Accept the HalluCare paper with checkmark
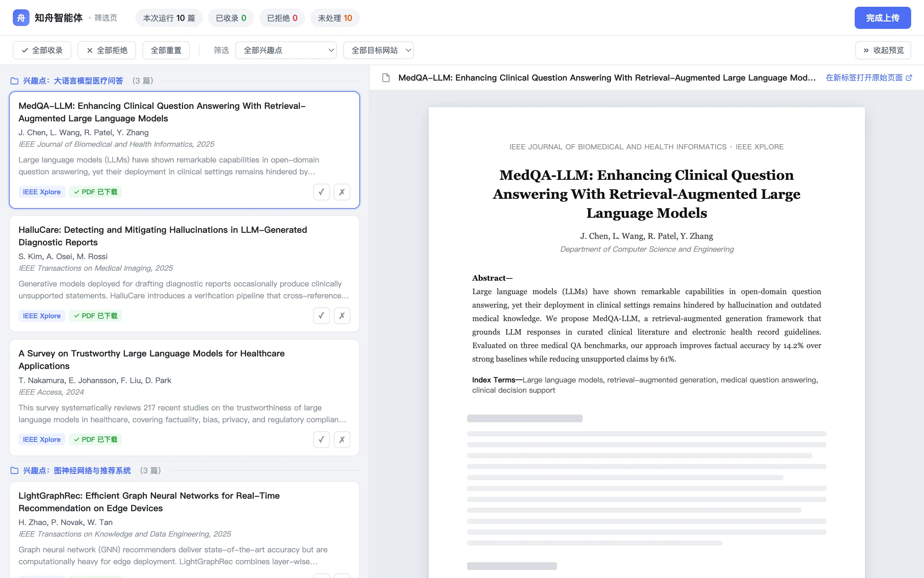 321,316
